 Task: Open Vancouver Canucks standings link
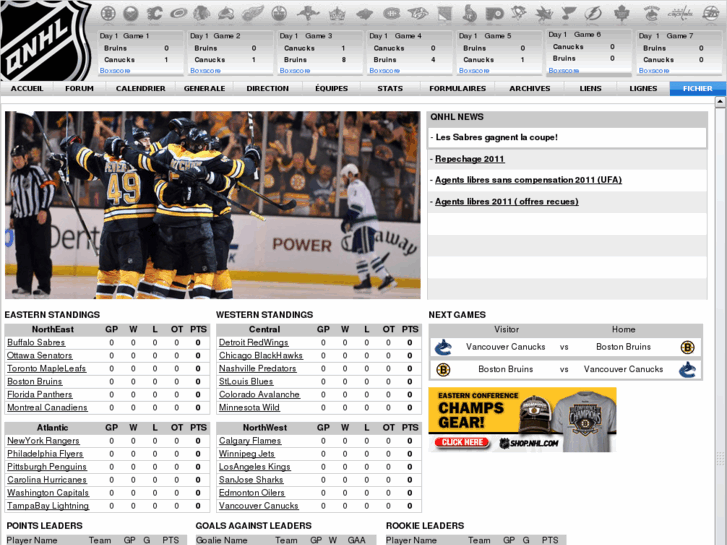259,506
